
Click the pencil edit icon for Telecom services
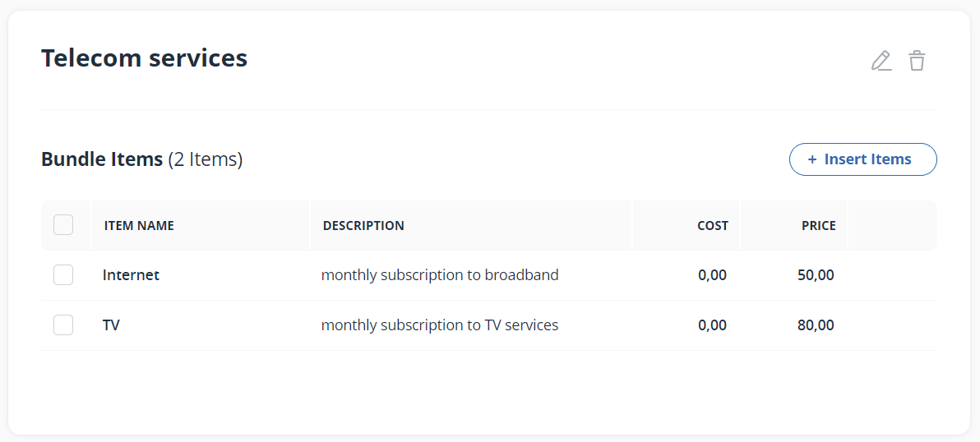pos(881,61)
